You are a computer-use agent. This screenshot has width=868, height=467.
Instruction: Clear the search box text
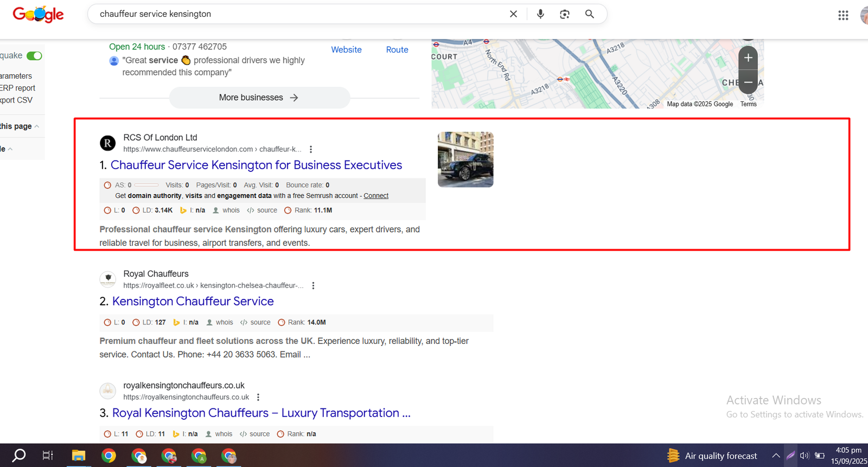coord(513,14)
